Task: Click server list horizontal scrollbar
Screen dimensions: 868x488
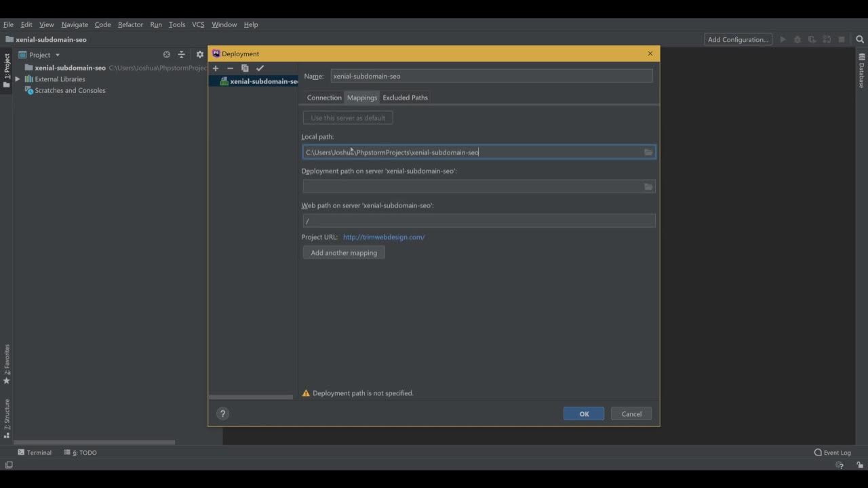Action: click(x=251, y=396)
